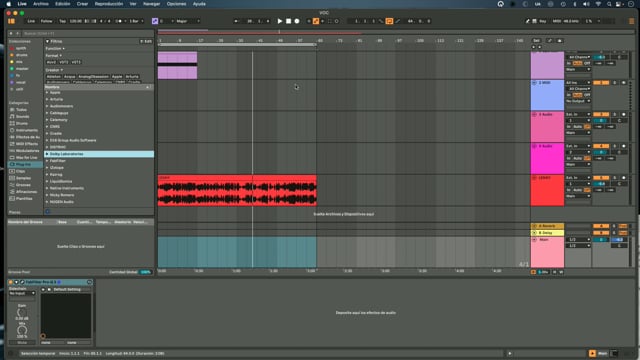Viewport: 640px width, 360px height.
Task: Click the Edit button in Filtros
Action: coord(146,41)
